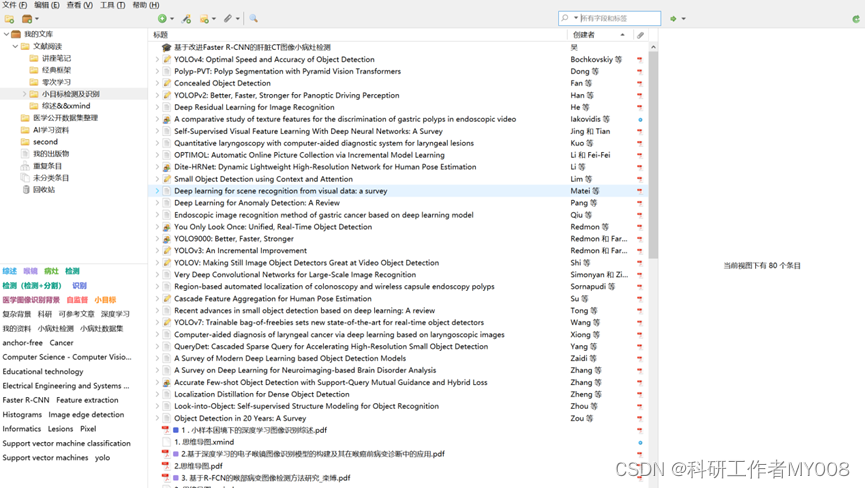Collapse the 我的文库 library tree
This screenshot has width=865, height=488.
tap(6, 34)
